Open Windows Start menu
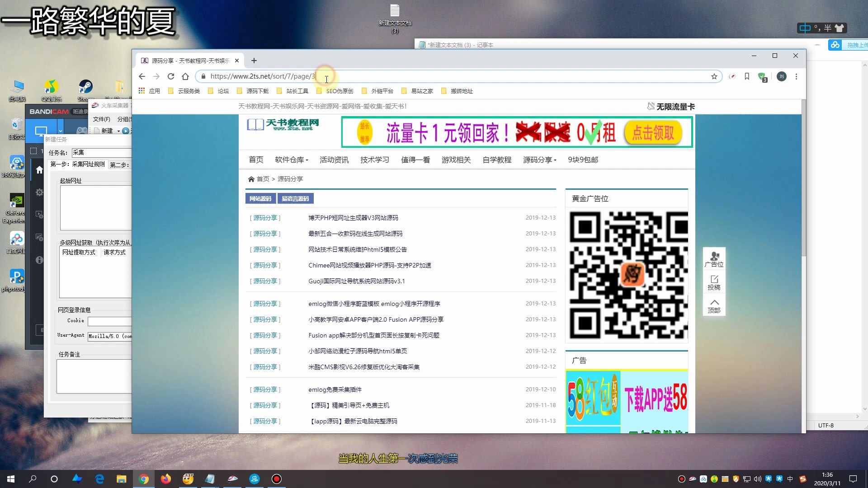Viewport: 868px width, 488px height. click(x=11, y=479)
